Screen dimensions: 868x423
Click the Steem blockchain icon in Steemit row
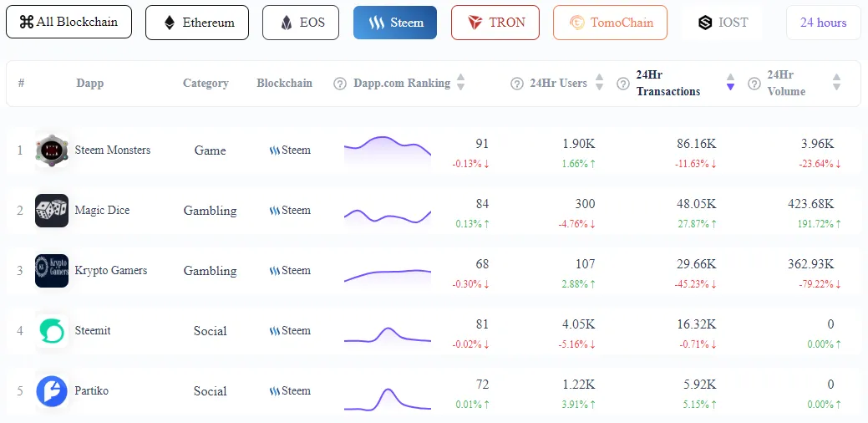pyautogui.click(x=275, y=331)
